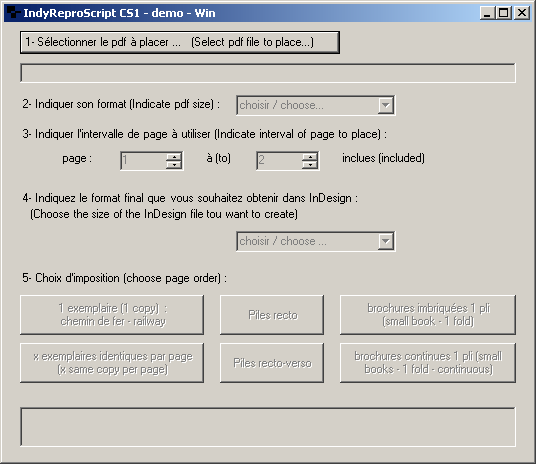536x464 pixels.
Task: Pick 'brochures imbriquées 1 pli' imposition
Action: coord(428,315)
